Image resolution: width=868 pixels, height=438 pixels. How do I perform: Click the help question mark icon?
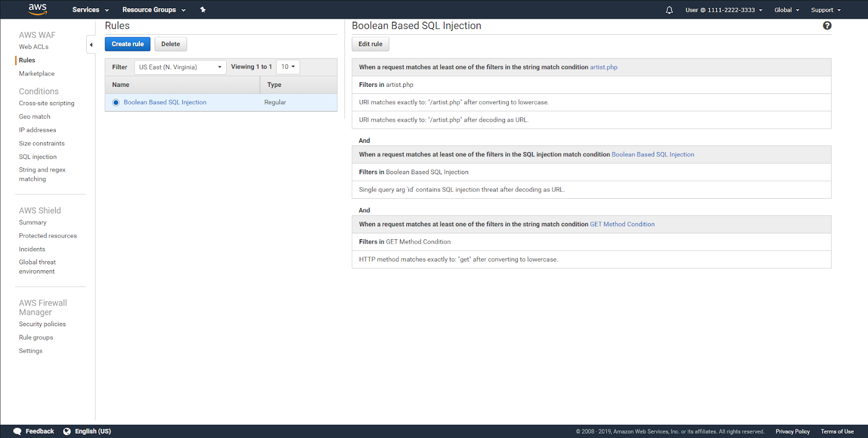pyautogui.click(x=827, y=26)
